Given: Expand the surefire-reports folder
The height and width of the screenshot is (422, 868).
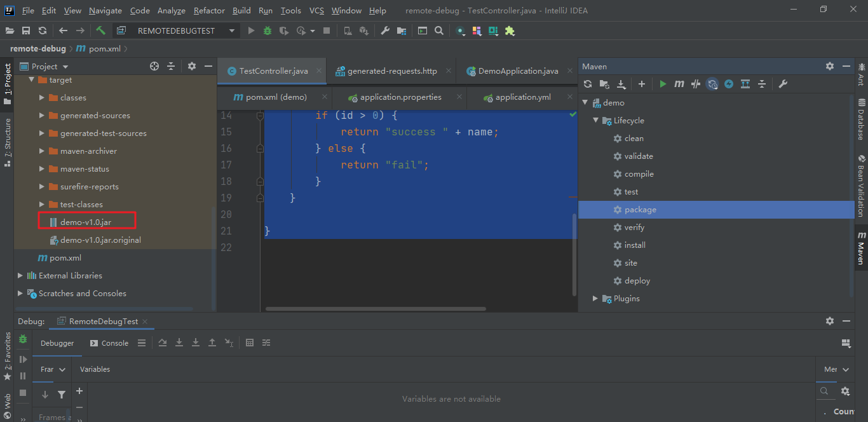Looking at the screenshot, I should (x=42, y=187).
